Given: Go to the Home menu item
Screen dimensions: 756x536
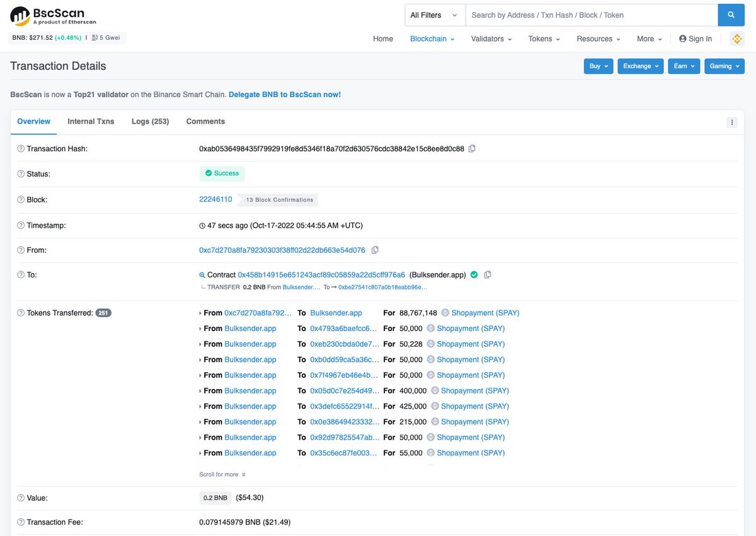Looking at the screenshot, I should pyautogui.click(x=383, y=39).
